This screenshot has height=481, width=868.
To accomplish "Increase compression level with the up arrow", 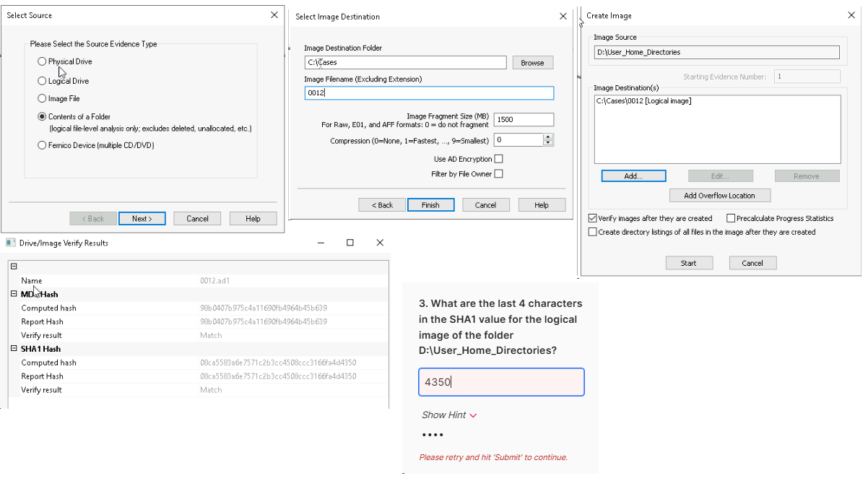I will [548, 137].
